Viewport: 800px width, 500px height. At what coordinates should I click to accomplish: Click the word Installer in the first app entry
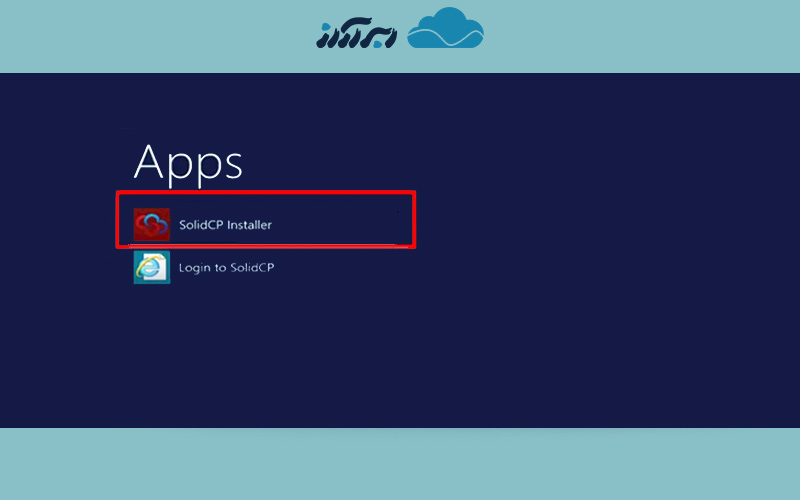tap(249, 225)
